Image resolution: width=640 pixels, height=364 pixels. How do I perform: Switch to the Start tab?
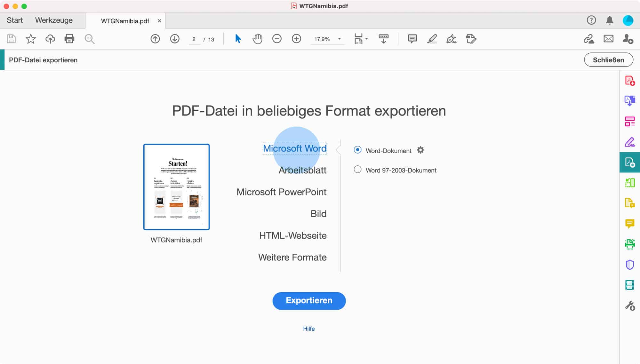[15, 20]
